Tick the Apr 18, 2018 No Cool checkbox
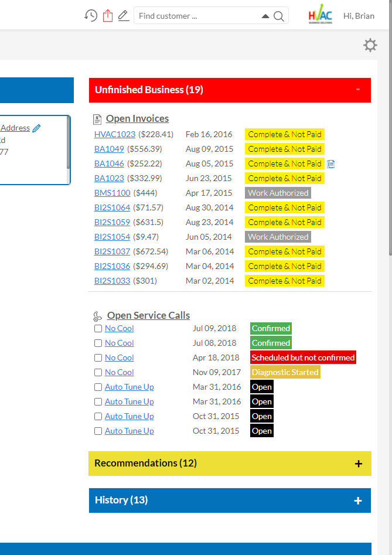This screenshot has height=555, width=392. pos(98,358)
